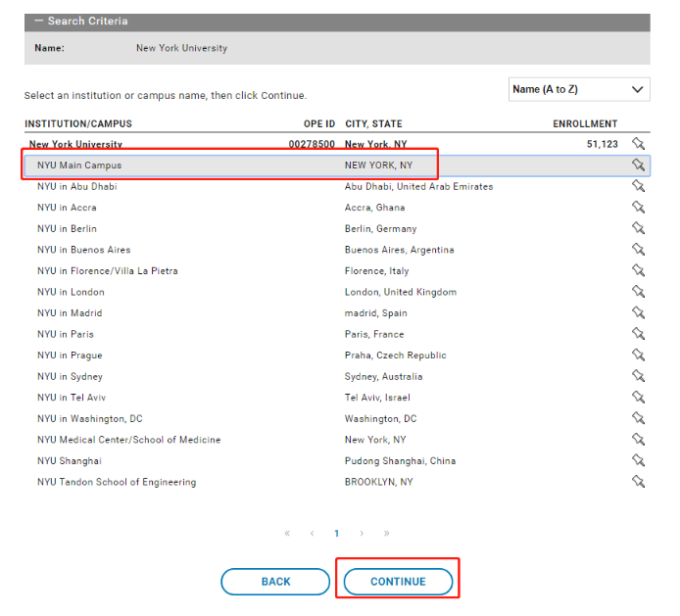Select NYU Tandon School of Engineering
The height and width of the screenshot is (616, 680).
[117, 482]
